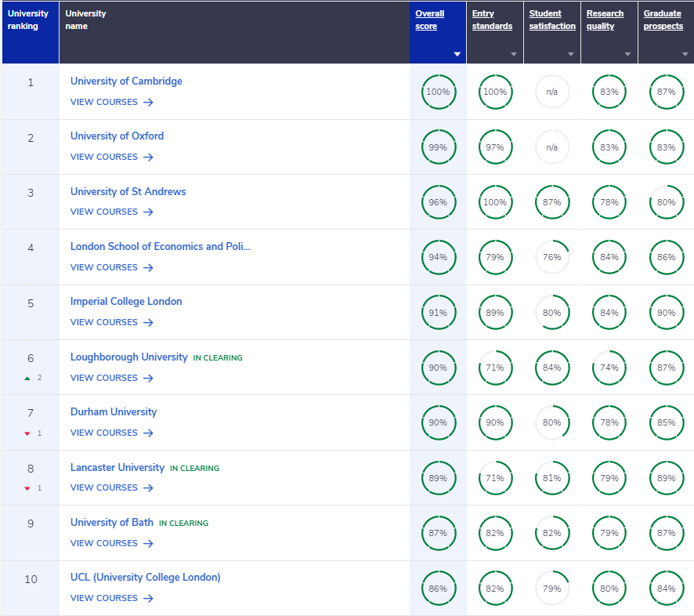Click Loughborough's 74% research quality circle
The image size is (694, 616).
pos(609,367)
